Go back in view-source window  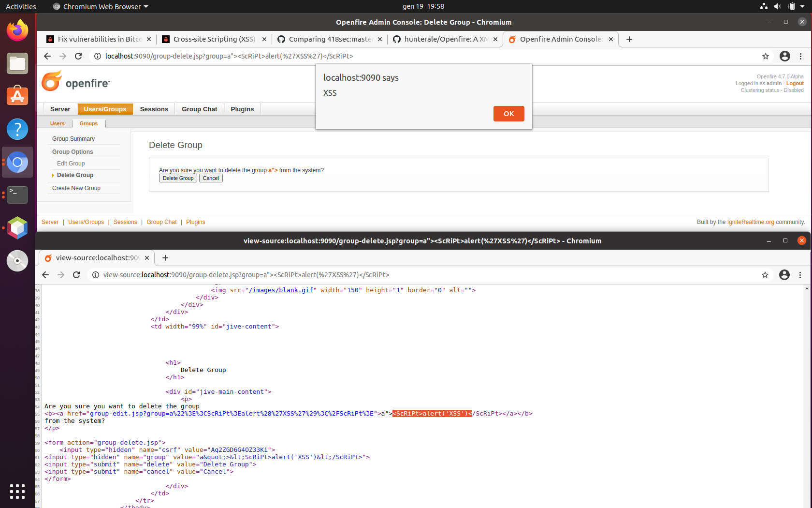click(45, 275)
